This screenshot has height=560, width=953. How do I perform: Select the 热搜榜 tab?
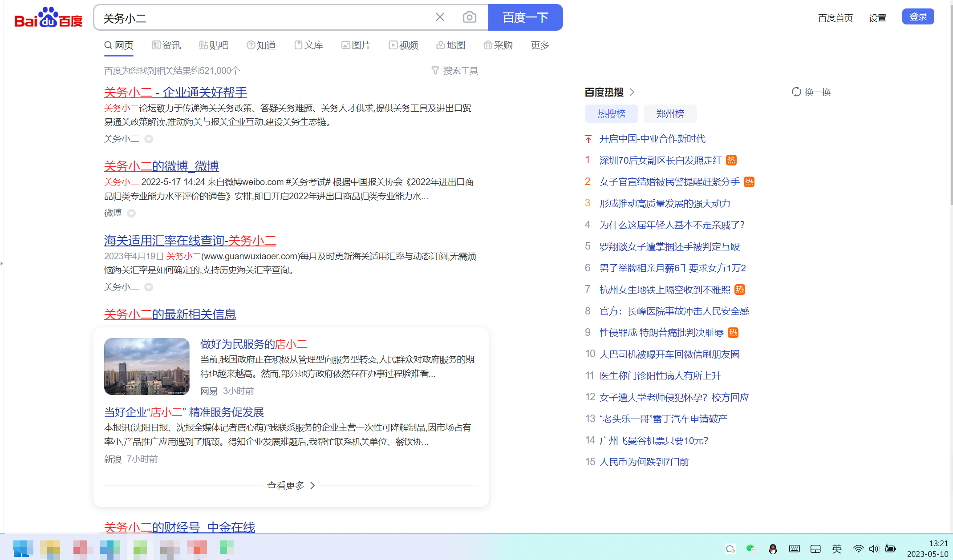pyautogui.click(x=611, y=113)
